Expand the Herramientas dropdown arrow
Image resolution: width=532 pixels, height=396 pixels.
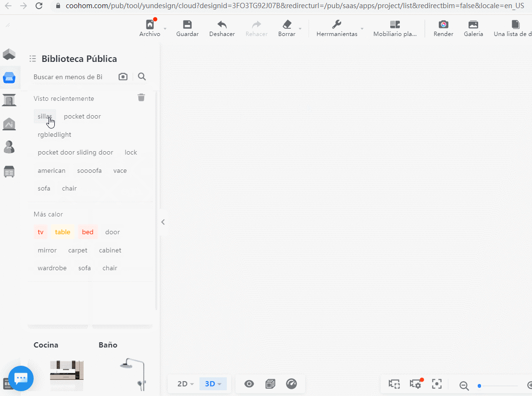362,29
